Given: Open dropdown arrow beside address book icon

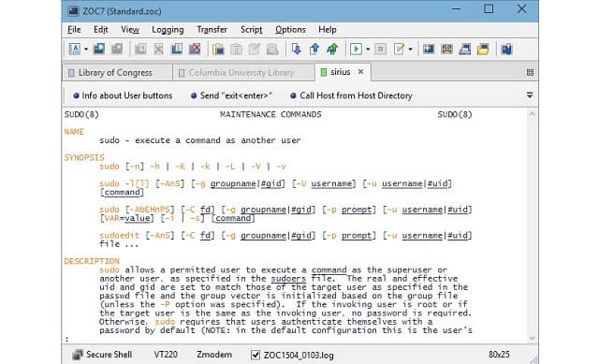Looking at the screenshot, I should [x=86, y=50].
